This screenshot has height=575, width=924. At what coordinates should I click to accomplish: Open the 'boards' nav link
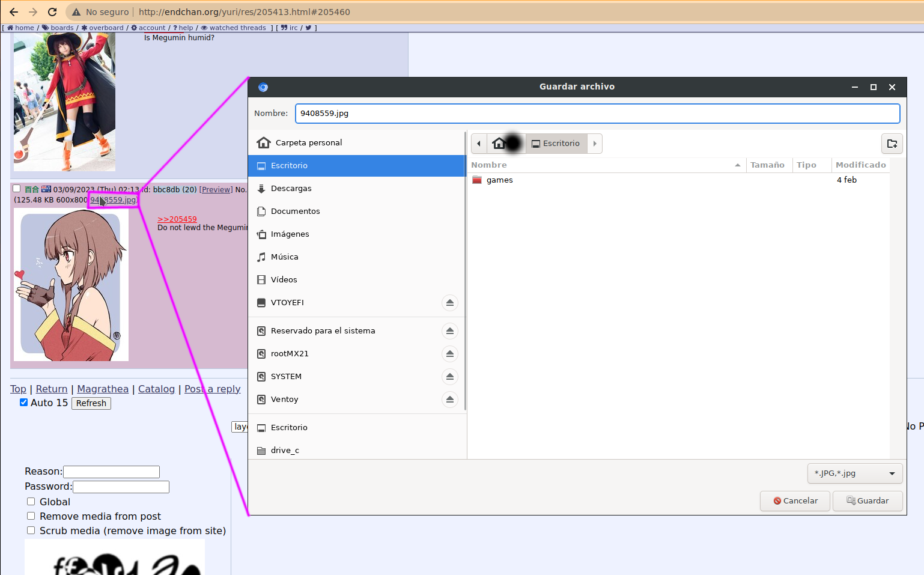point(58,28)
